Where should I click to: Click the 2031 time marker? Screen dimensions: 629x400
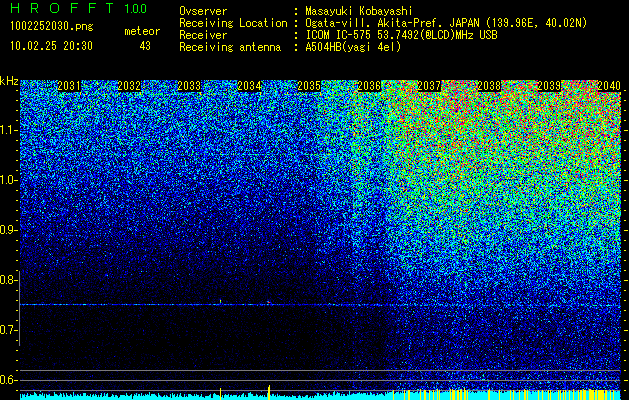coord(69,86)
